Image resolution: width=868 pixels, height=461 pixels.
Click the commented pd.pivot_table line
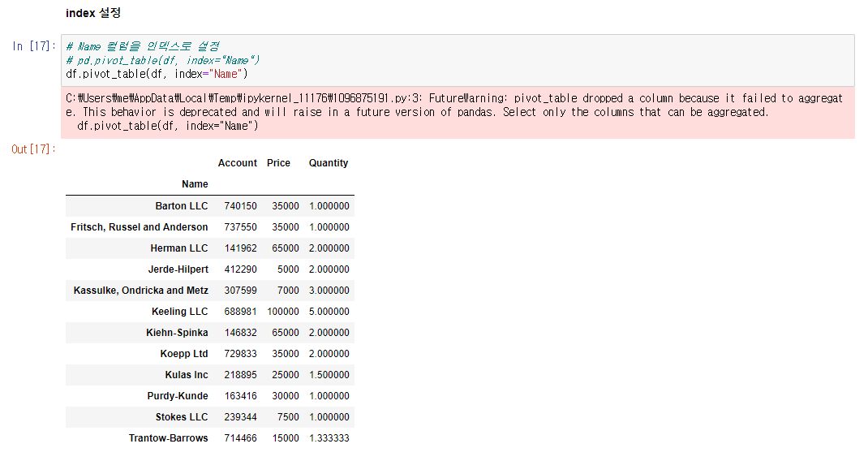pyautogui.click(x=163, y=60)
